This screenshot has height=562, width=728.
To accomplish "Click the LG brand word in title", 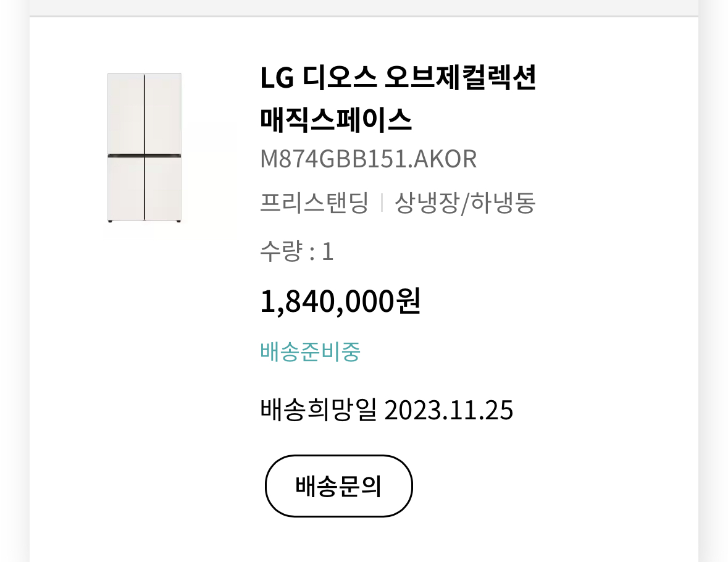I will (x=277, y=78).
